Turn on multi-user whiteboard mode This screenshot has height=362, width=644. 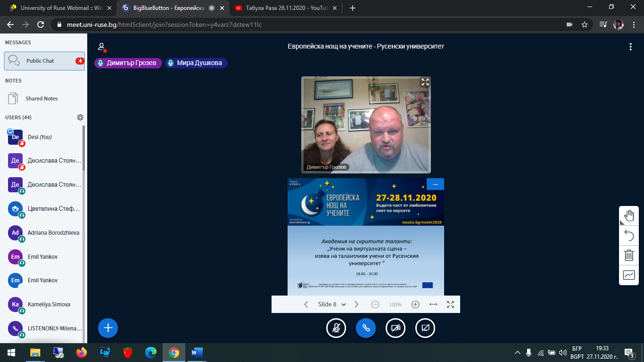click(x=629, y=275)
